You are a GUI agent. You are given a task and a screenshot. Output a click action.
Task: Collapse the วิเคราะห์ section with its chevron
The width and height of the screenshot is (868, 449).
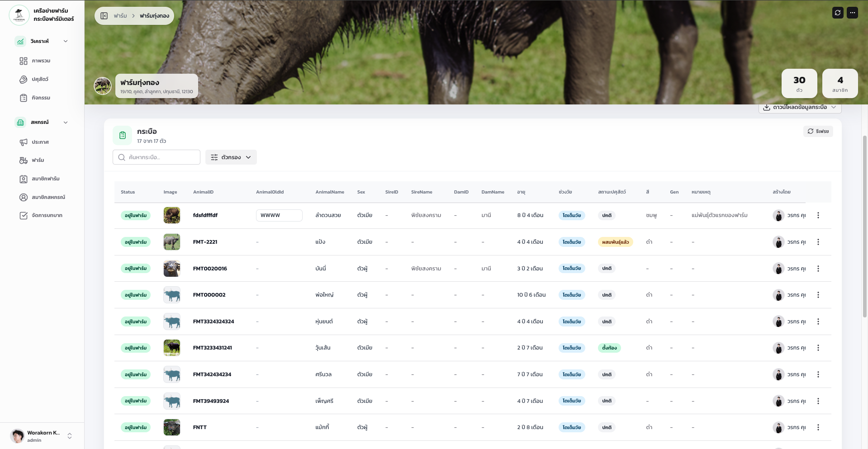(x=66, y=41)
